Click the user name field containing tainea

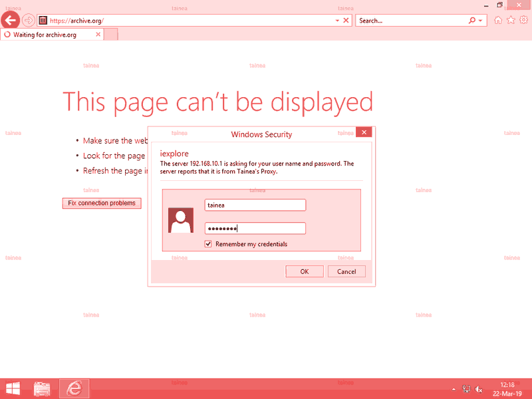pos(255,205)
